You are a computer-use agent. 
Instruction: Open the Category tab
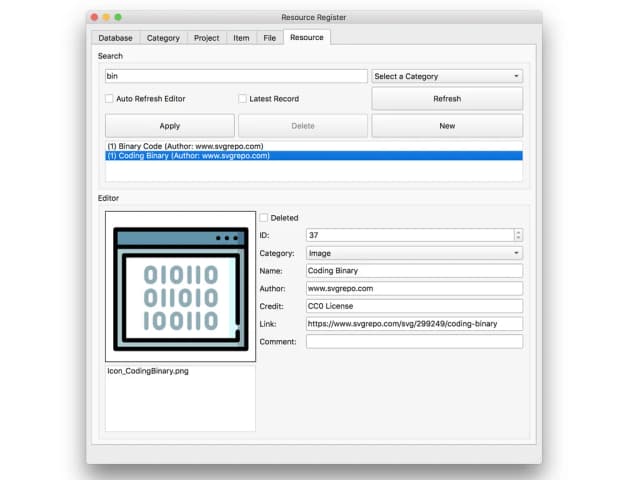163,38
